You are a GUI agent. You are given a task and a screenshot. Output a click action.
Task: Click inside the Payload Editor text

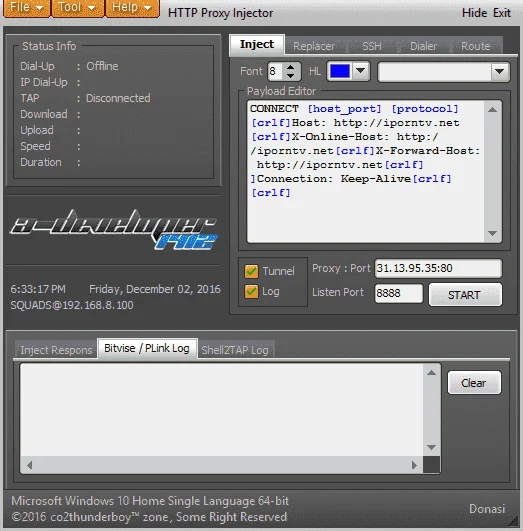(366, 171)
